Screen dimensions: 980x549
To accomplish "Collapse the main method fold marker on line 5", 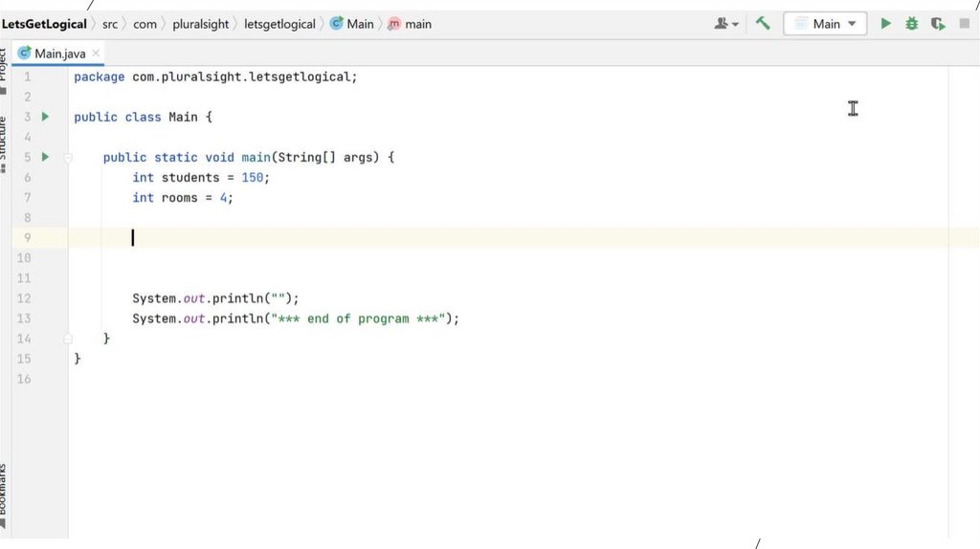I will click(68, 157).
